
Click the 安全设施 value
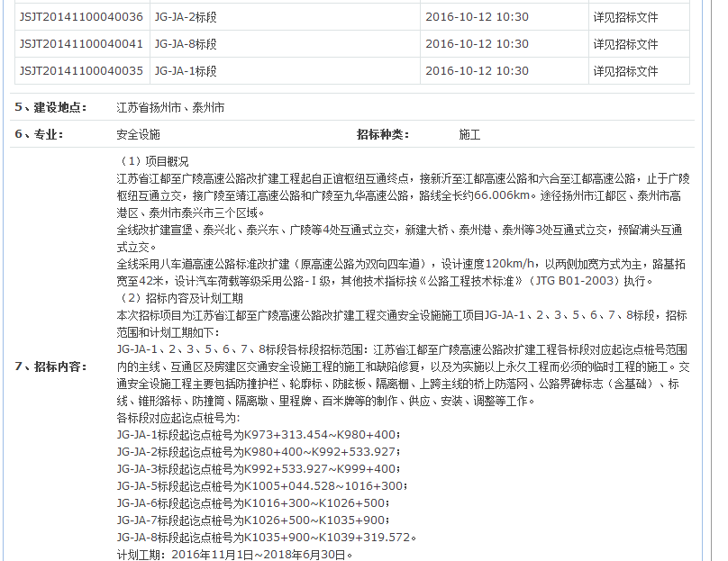138,135
